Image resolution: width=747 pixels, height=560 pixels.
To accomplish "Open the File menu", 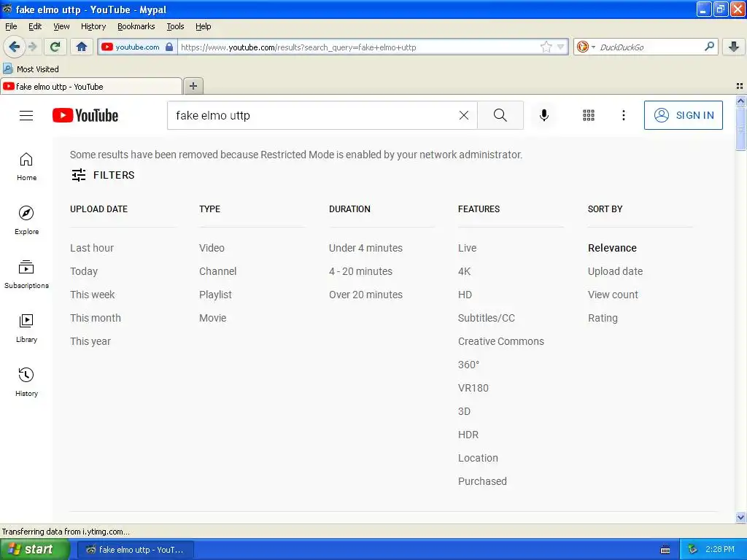I will pyautogui.click(x=11, y=26).
